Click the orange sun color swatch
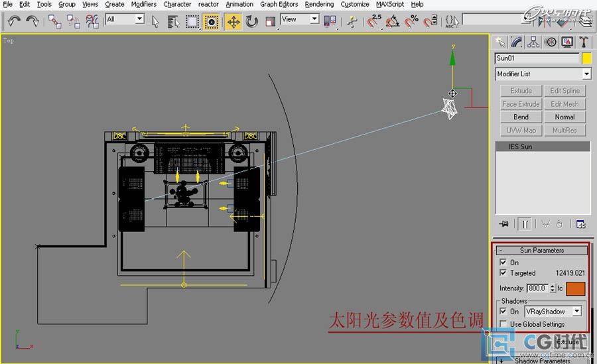 click(575, 288)
